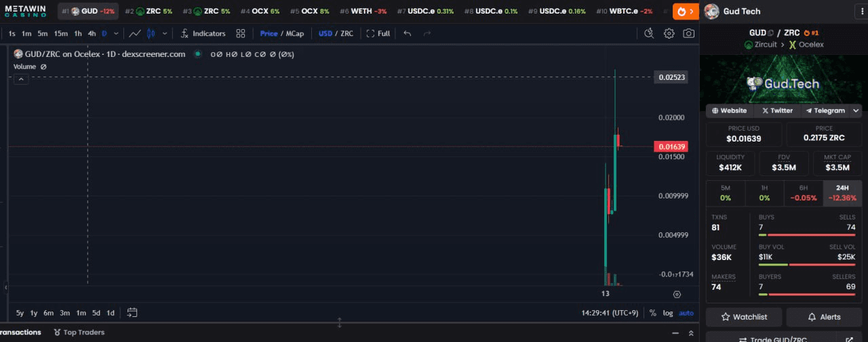
Task: Open the interval dropdown arrow
Action: [116, 33]
